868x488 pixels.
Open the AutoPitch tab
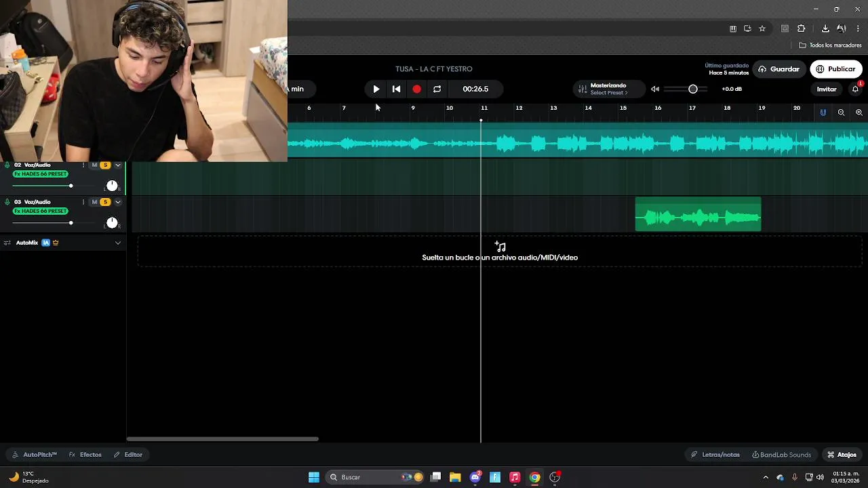tap(35, 455)
